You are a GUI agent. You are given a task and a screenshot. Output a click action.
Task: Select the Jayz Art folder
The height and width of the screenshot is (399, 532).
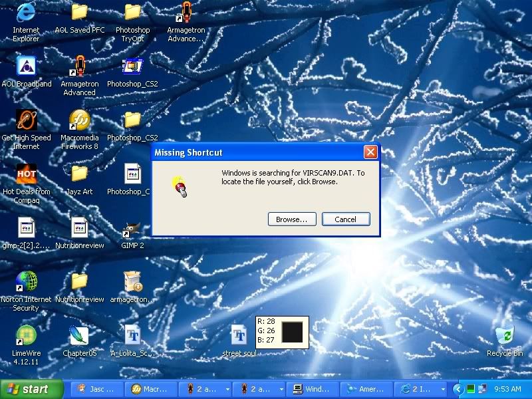click(x=79, y=175)
